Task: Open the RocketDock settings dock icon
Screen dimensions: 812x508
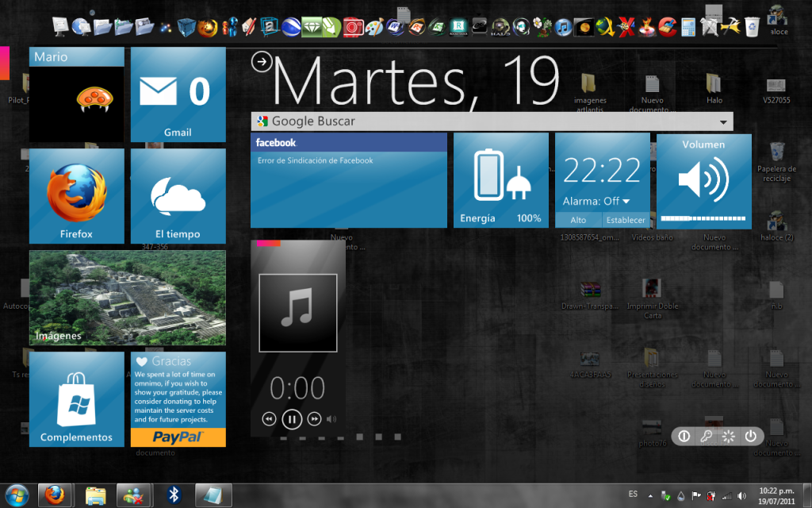Action: [458, 27]
